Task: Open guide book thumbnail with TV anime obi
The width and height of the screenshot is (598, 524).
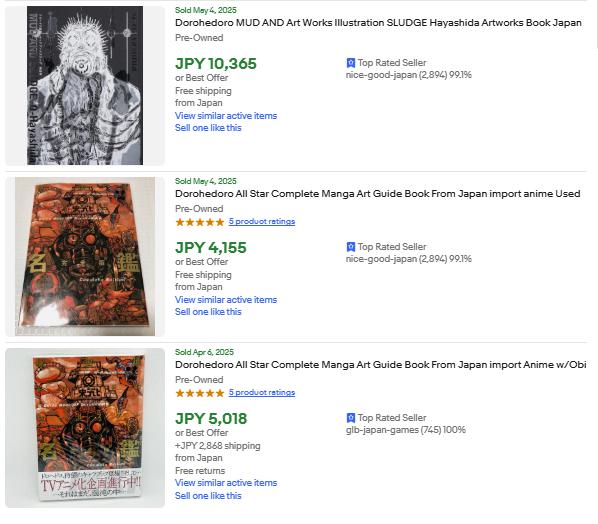Action: tap(85, 428)
